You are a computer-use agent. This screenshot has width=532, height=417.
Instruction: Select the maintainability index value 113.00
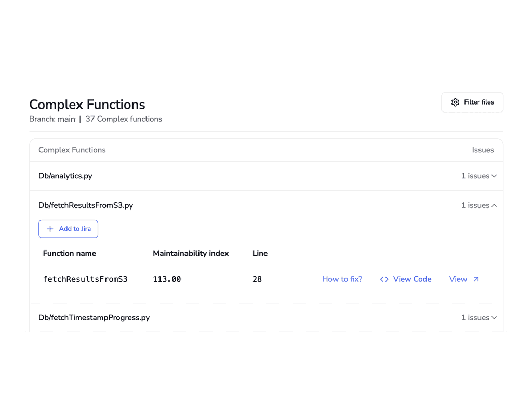pyautogui.click(x=167, y=279)
